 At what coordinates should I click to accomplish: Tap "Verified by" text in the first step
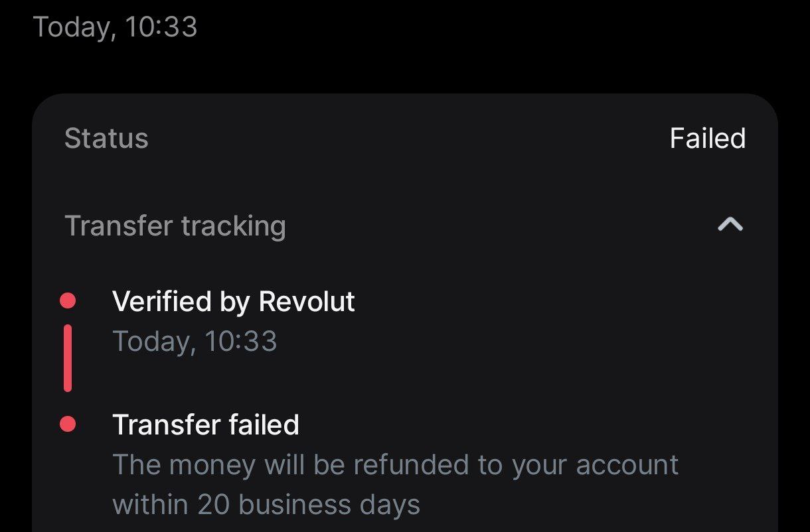click(x=182, y=302)
